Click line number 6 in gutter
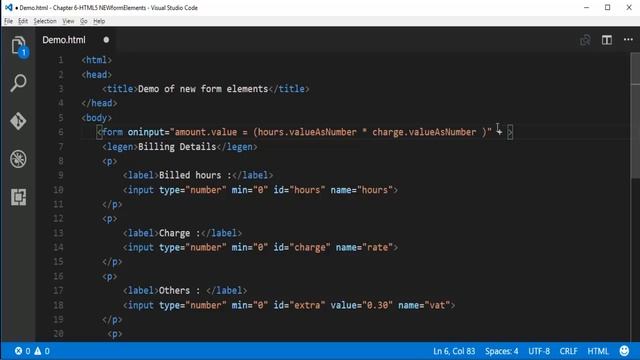Screen dimensions: 640x360 tap(60, 132)
